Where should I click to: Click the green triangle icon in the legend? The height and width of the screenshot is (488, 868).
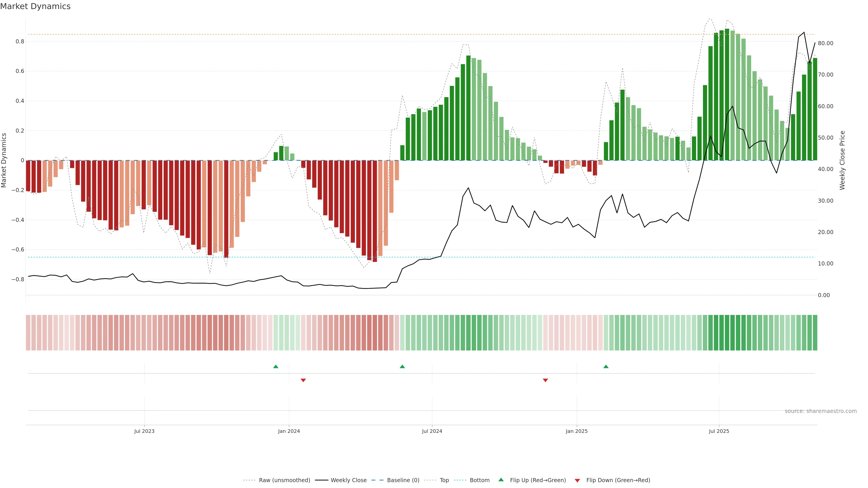(x=501, y=480)
